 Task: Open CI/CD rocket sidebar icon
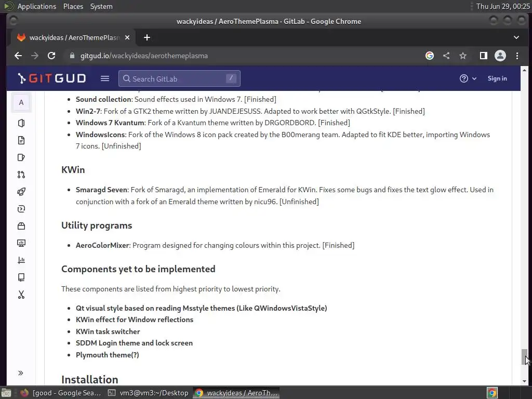click(x=21, y=192)
